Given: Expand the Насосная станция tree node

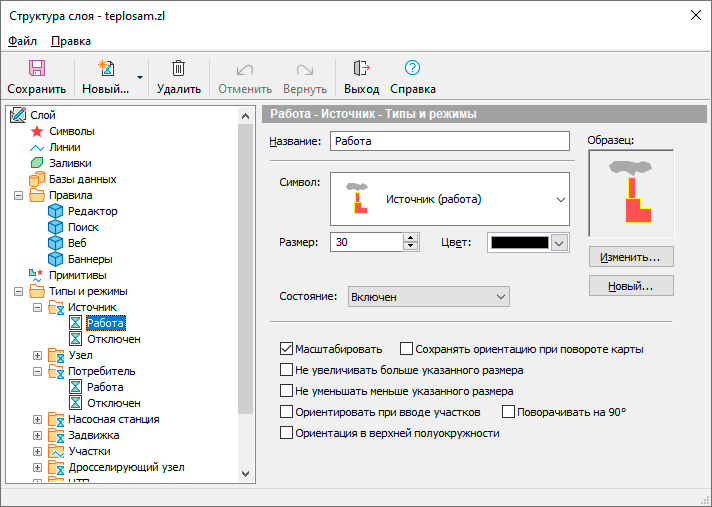Looking at the screenshot, I should click(x=38, y=419).
